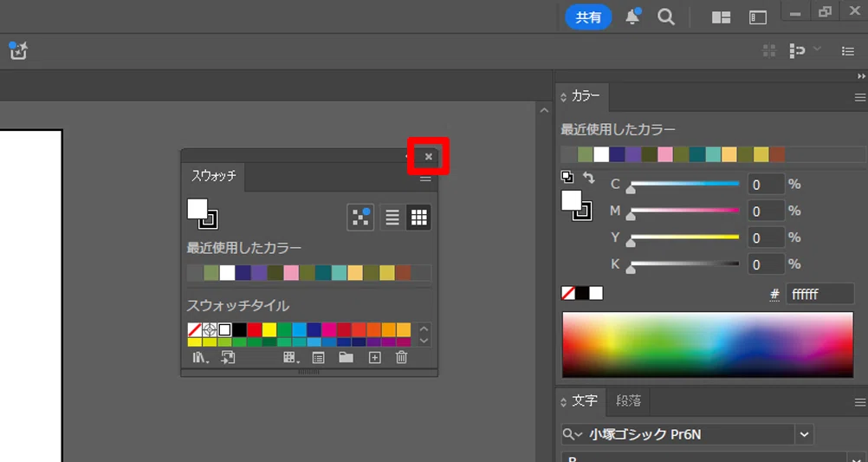Screen dimensions: 868x462
Task: Pick the teal-mint recent color in Swatches panel
Action: click(x=339, y=272)
